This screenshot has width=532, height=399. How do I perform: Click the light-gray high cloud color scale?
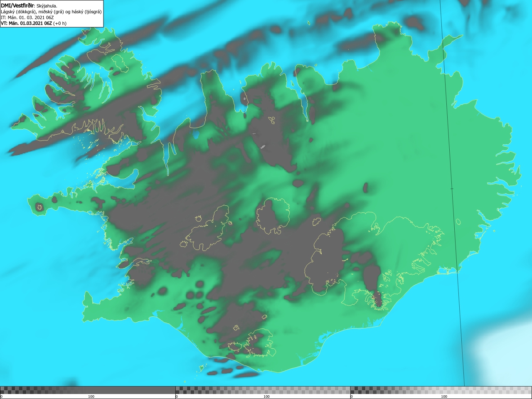tap(441, 390)
